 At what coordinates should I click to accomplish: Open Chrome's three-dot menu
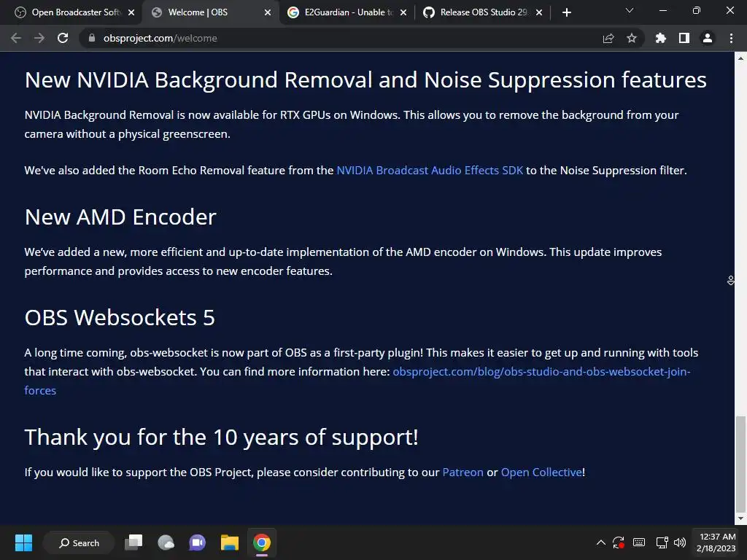[x=731, y=38]
